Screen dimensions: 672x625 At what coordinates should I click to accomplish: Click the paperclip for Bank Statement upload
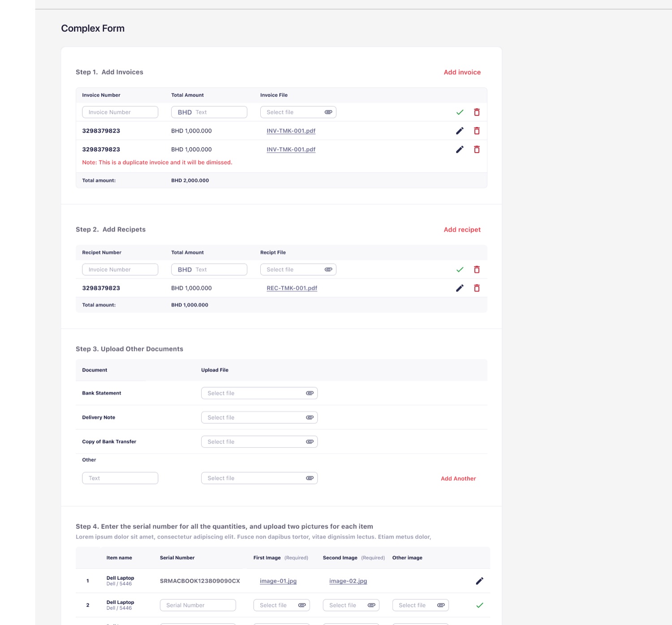310,393
